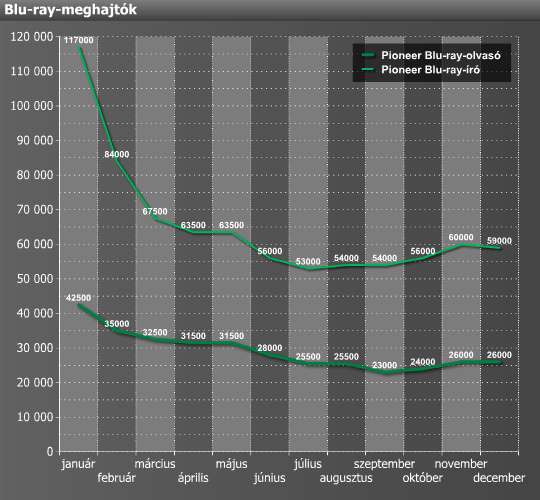
Task: Click the 59000 data label
Action: click(x=499, y=241)
